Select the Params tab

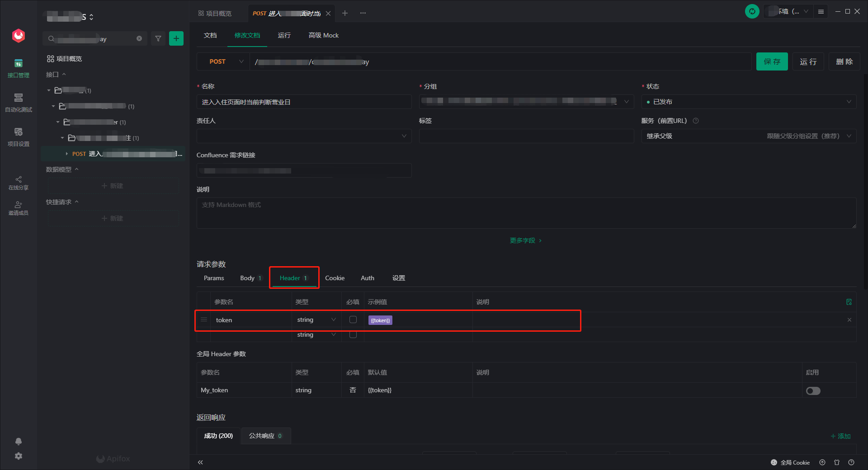click(214, 278)
